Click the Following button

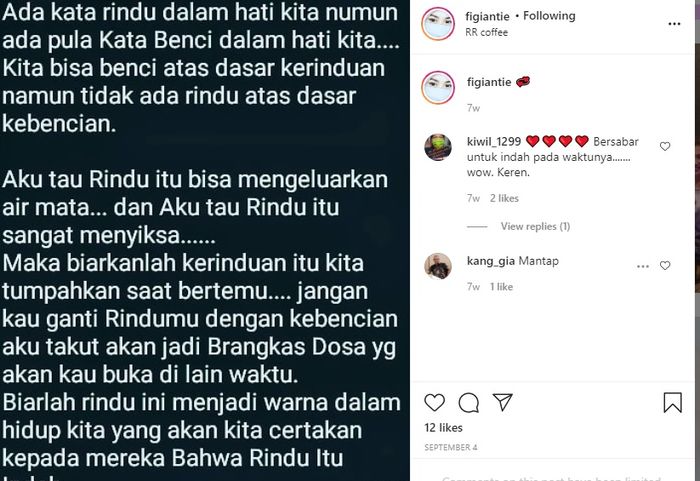pos(549,16)
